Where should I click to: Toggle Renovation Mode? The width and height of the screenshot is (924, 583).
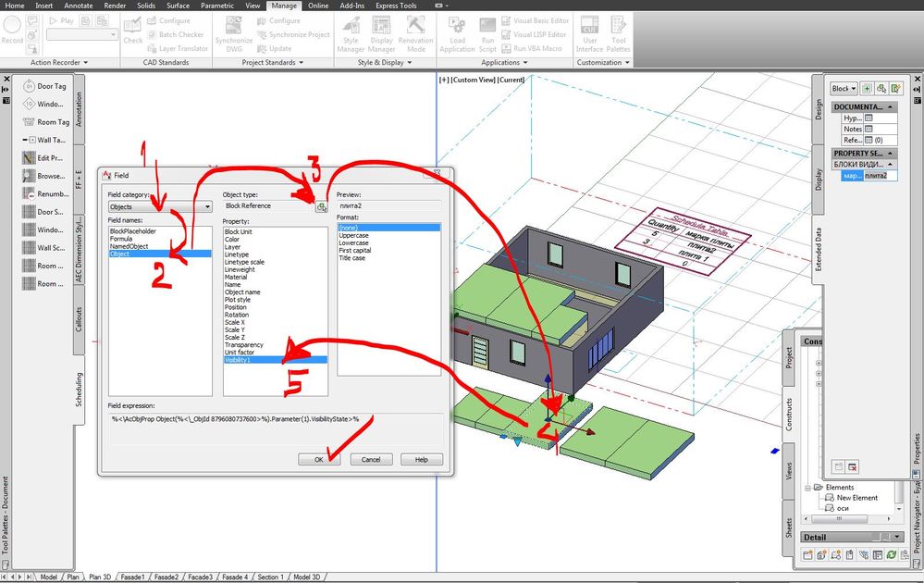click(415, 34)
